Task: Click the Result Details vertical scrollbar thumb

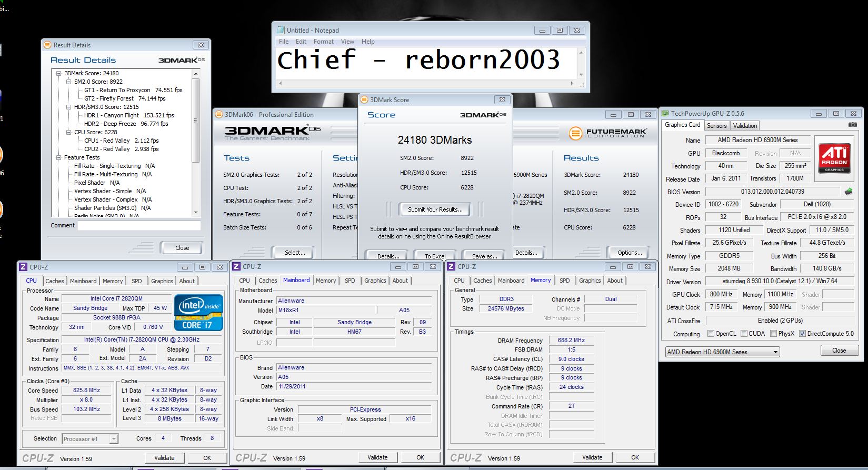Action: coord(196,121)
